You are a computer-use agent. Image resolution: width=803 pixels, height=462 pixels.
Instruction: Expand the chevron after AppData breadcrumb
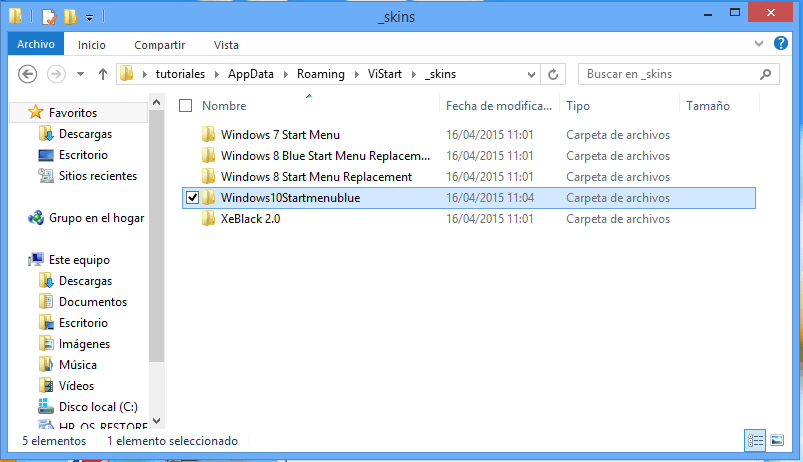286,75
